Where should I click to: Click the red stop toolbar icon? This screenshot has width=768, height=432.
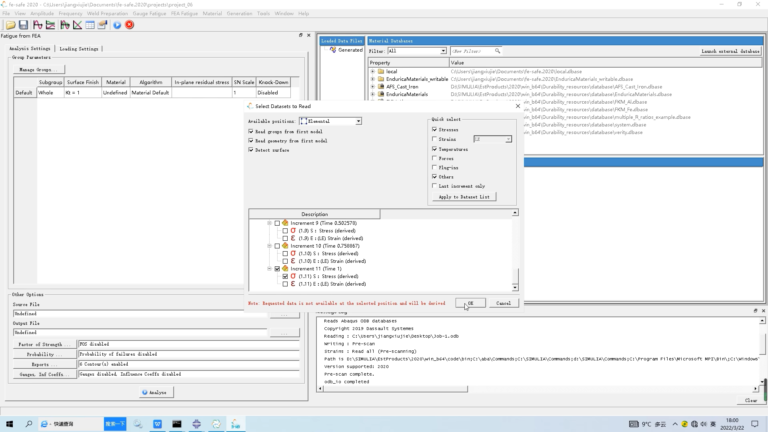pyautogui.click(x=129, y=25)
